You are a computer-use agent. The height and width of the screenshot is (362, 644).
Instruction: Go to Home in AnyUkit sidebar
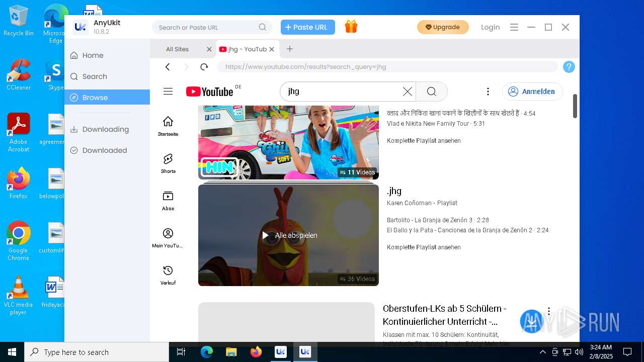(107, 55)
